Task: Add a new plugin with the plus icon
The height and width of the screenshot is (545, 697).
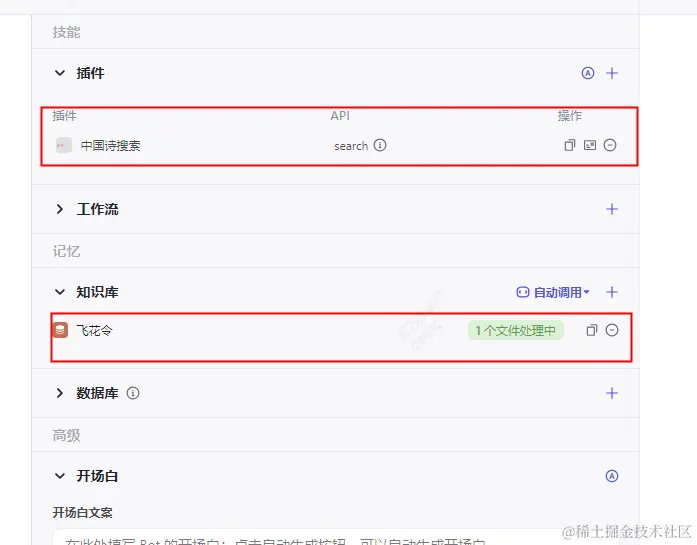Action: [x=612, y=73]
